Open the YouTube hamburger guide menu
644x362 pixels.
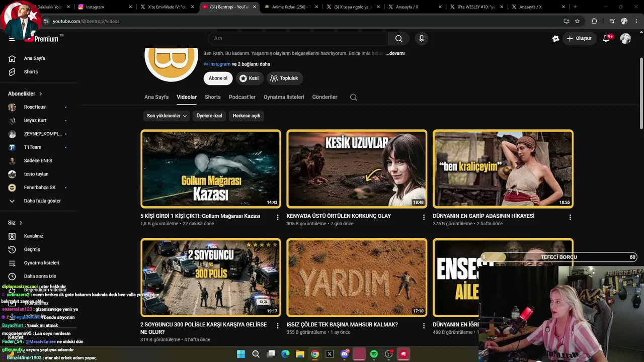(12, 39)
